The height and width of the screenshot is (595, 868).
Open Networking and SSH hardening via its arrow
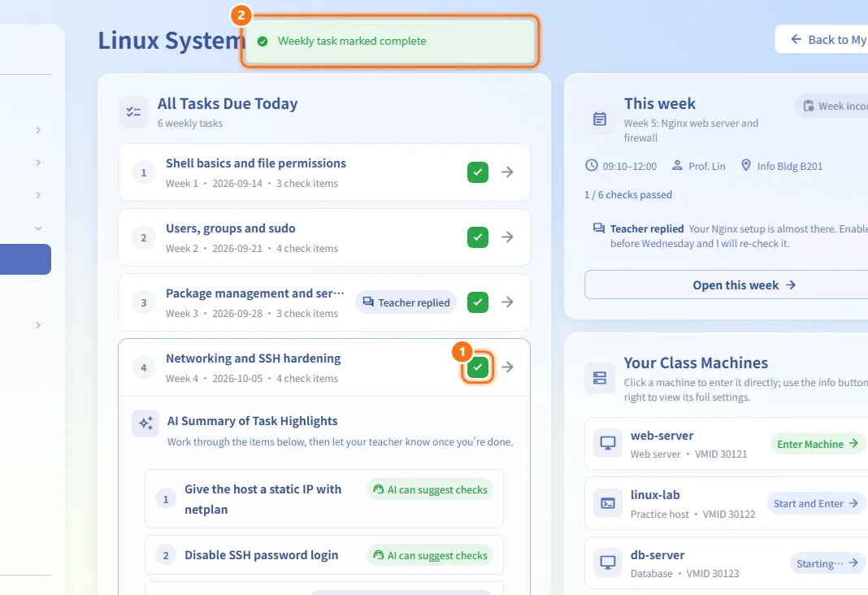[507, 367]
